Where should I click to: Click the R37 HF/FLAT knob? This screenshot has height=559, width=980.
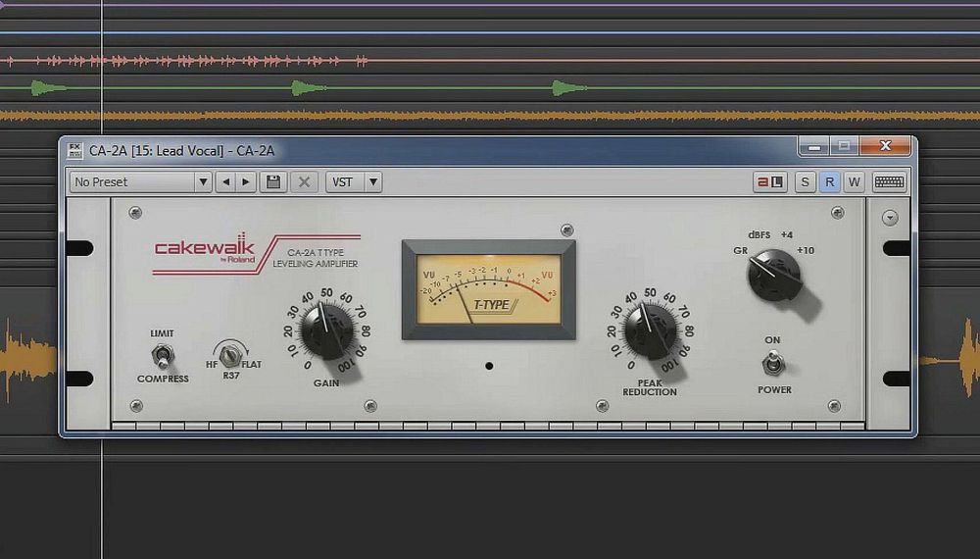point(230,356)
